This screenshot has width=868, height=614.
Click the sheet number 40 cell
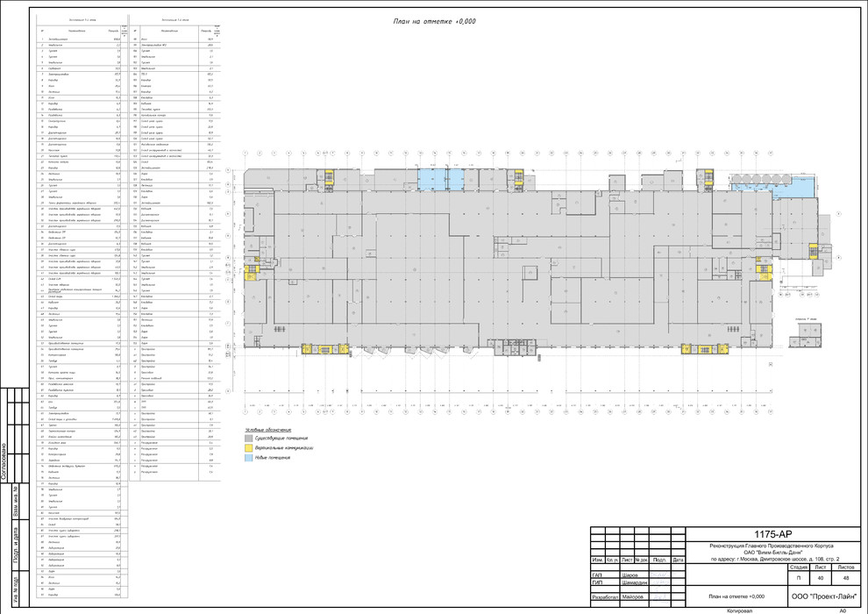pyautogui.click(x=822, y=578)
